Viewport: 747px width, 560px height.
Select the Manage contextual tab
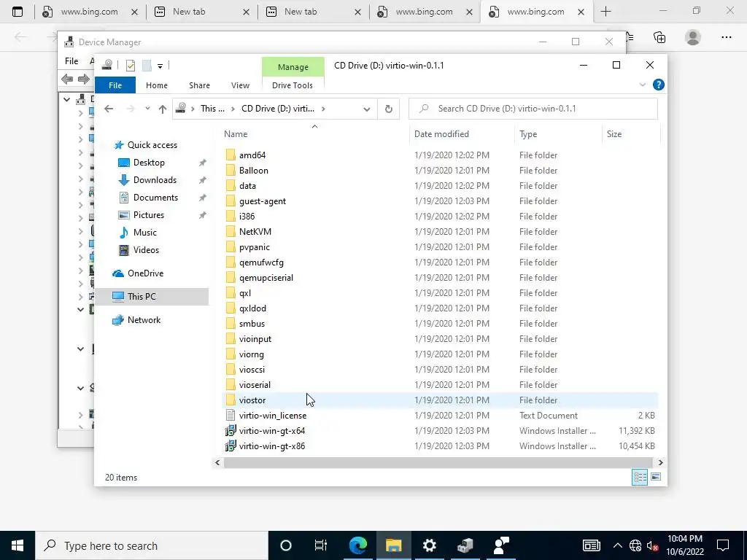point(293,66)
